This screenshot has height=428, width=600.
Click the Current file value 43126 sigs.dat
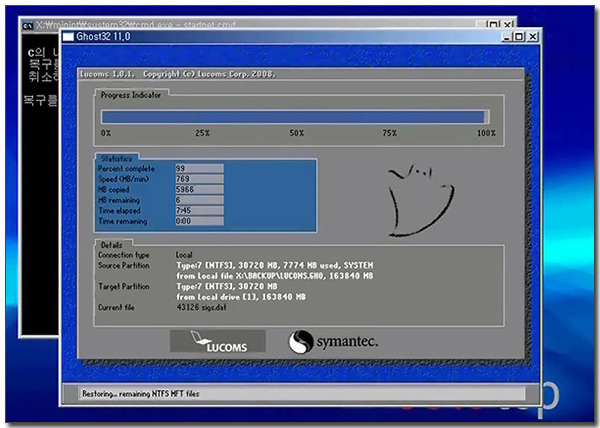coord(202,308)
